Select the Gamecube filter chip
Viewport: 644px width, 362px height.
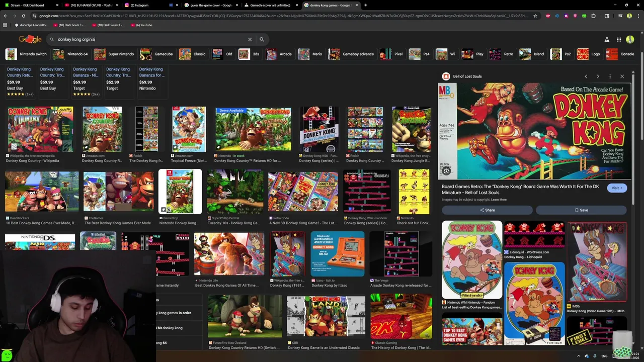157,54
